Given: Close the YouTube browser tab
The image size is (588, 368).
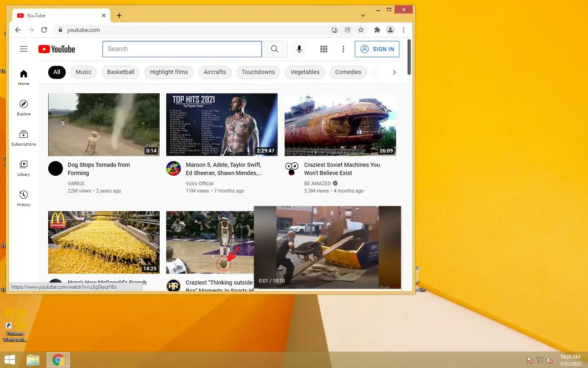Looking at the screenshot, I should tap(104, 16).
